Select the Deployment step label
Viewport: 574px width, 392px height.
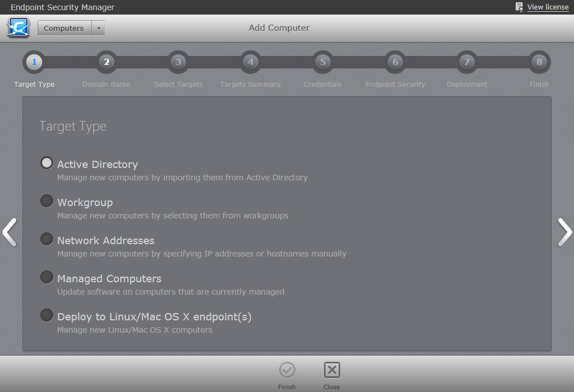pos(467,85)
